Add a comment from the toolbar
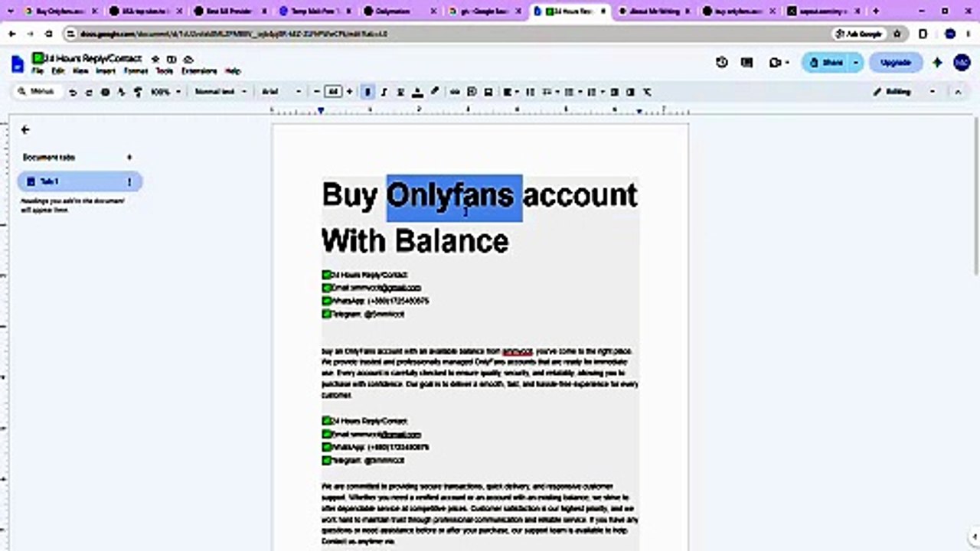 click(472, 92)
